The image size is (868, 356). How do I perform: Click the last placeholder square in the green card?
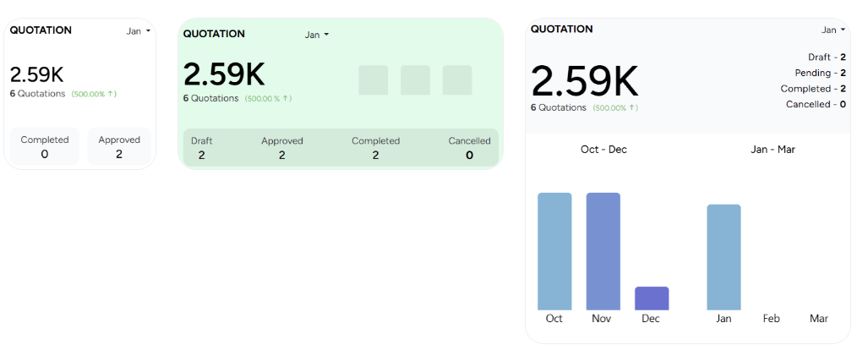click(x=457, y=80)
